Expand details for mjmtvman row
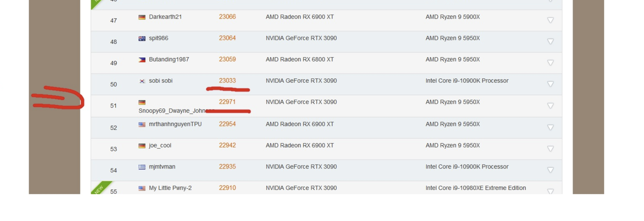Screen dimensions: 644x221 (x=550, y=170)
